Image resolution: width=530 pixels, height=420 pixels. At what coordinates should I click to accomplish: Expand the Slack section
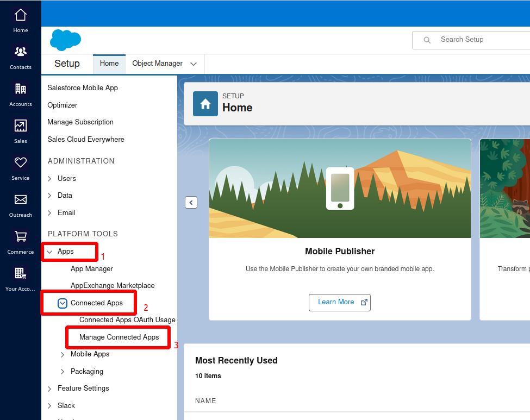(x=49, y=406)
